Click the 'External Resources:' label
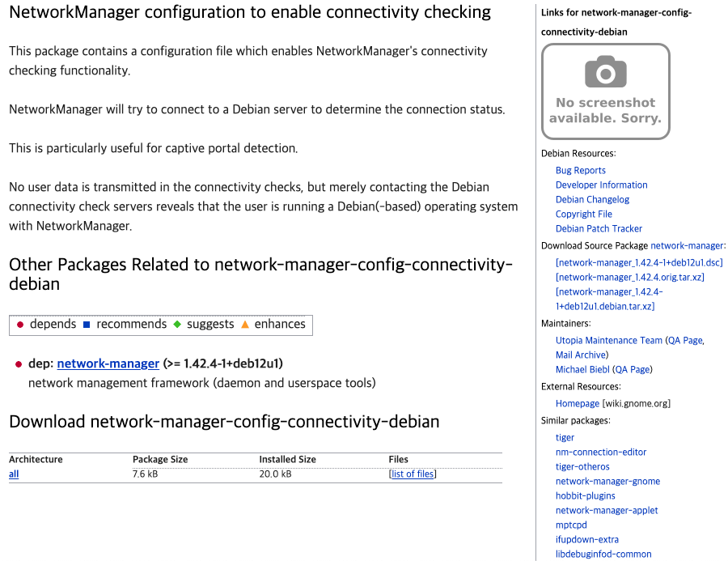The width and height of the screenshot is (728, 561). coord(581,387)
